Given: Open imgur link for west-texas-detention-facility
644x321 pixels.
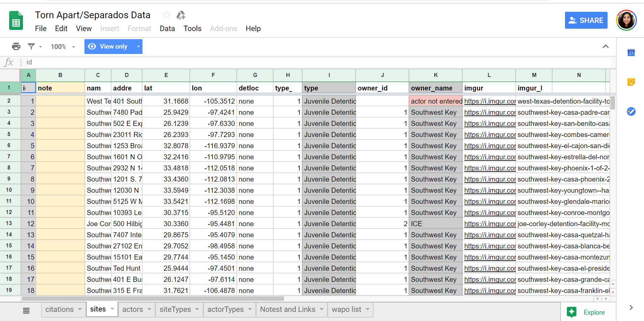Looking at the screenshot, I should (x=490, y=101).
